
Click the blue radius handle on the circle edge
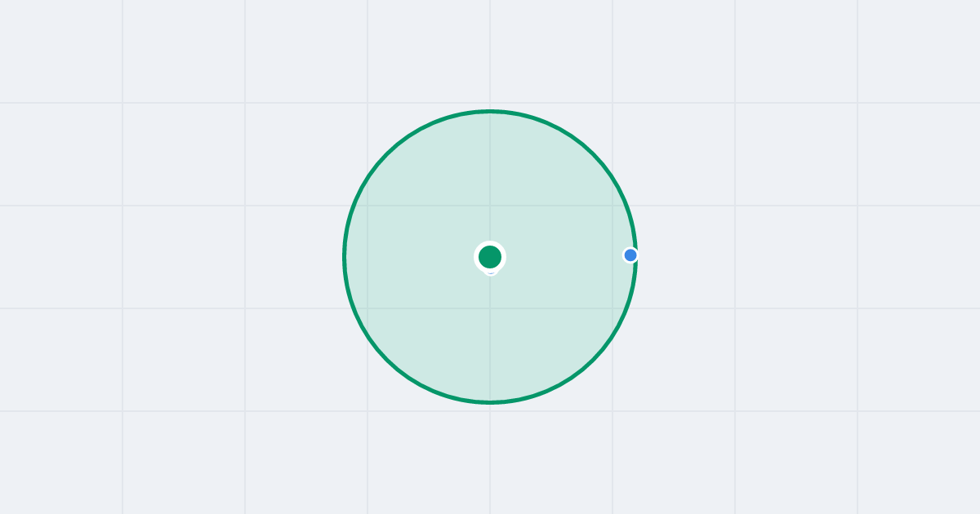(630, 255)
